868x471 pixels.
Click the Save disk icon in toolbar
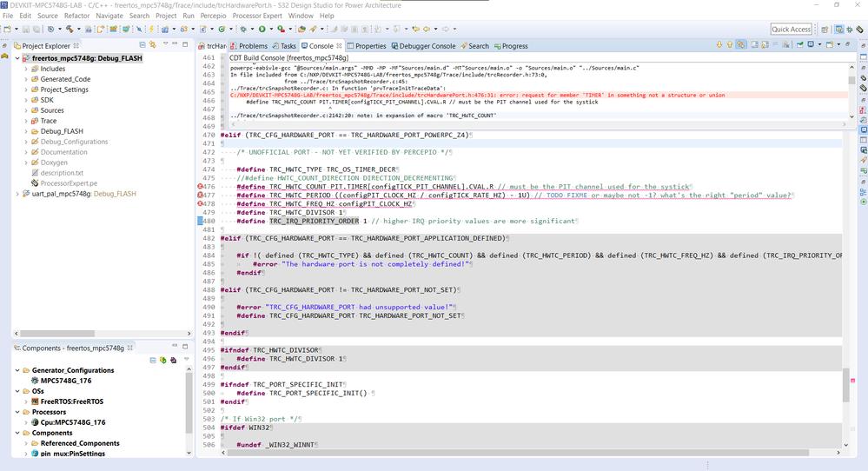(26, 29)
